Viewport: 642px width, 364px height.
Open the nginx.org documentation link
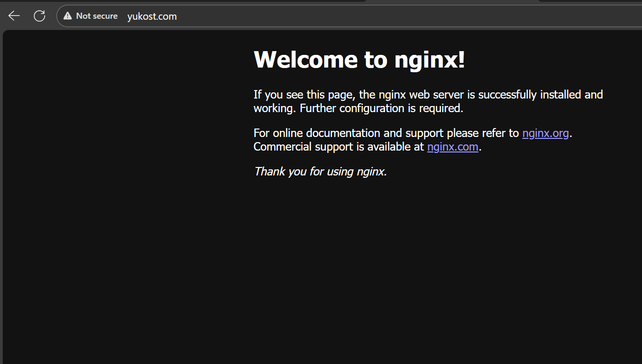545,133
